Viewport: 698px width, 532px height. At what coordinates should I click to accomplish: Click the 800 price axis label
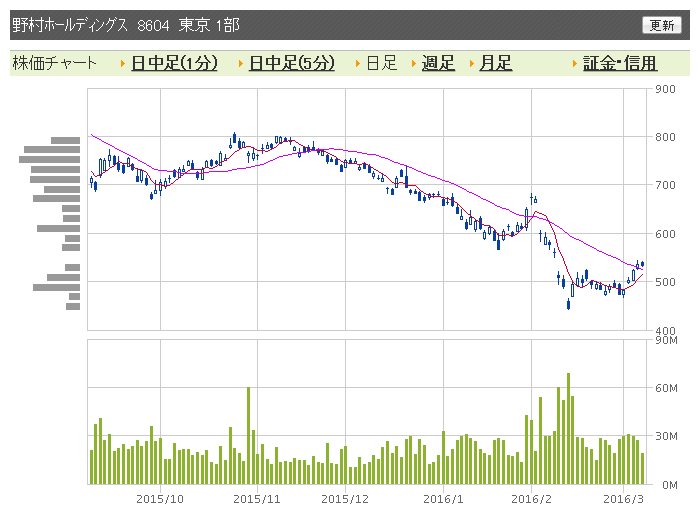[x=666, y=137]
